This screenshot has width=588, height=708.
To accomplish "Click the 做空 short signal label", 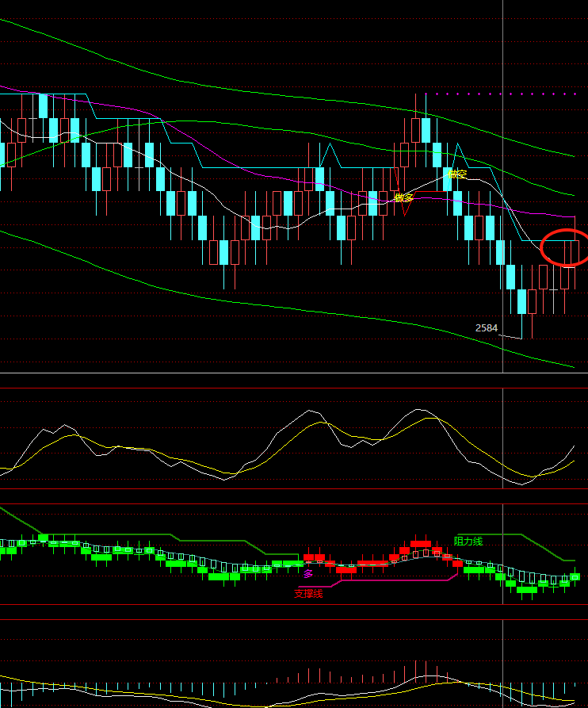I will 457,174.
